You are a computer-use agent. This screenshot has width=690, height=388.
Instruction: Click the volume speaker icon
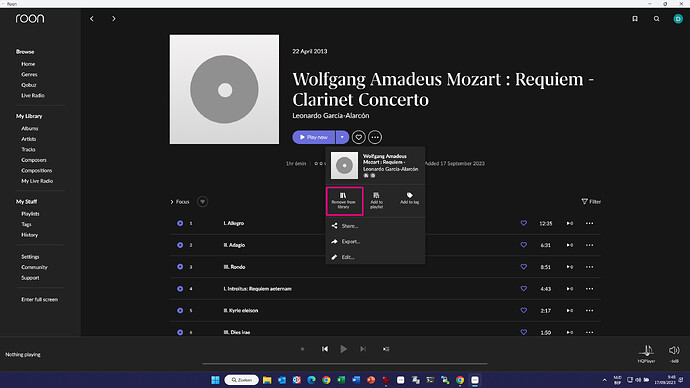674,350
